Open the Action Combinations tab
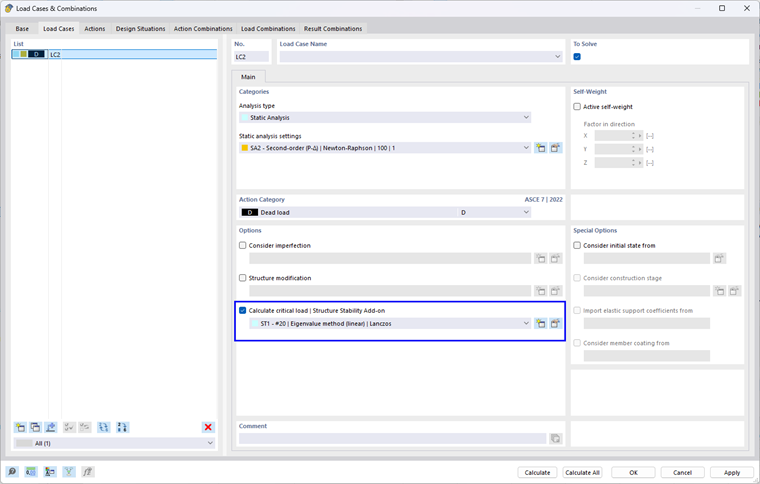Image resolution: width=760 pixels, height=484 pixels. click(x=203, y=29)
